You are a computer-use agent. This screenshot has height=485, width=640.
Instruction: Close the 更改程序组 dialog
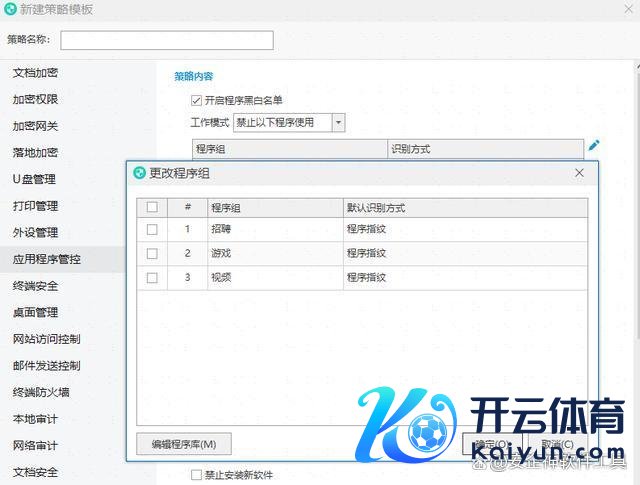[x=579, y=173]
